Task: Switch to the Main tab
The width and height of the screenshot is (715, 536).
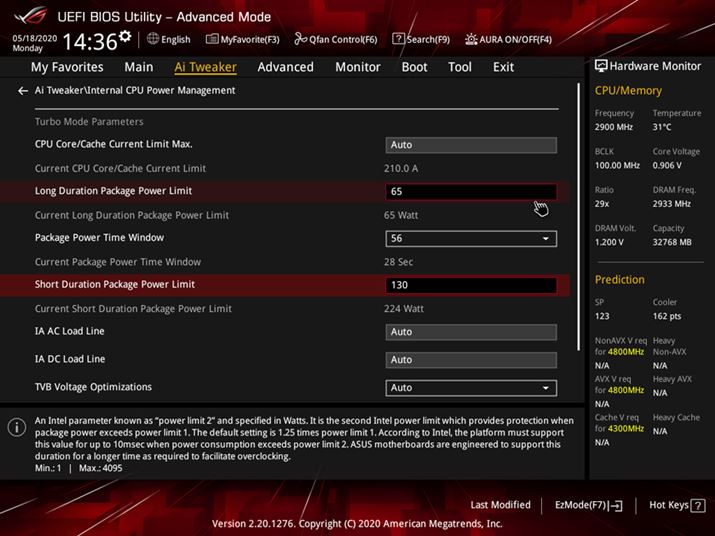Action: tap(139, 67)
